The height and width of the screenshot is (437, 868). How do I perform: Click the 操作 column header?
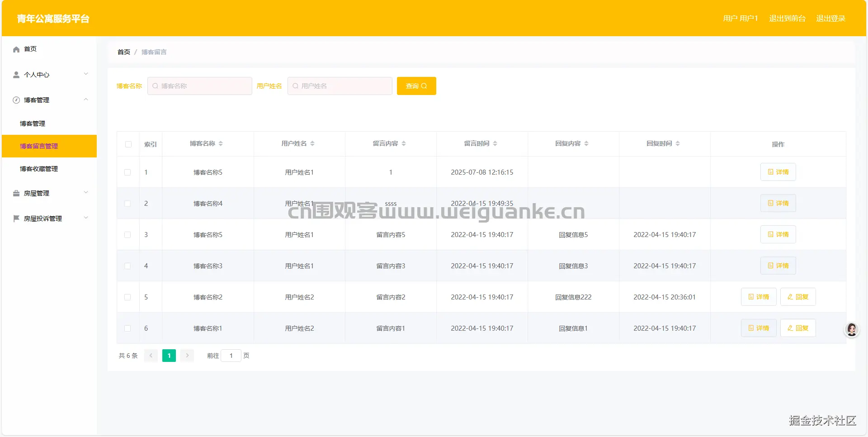[x=778, y=144]
